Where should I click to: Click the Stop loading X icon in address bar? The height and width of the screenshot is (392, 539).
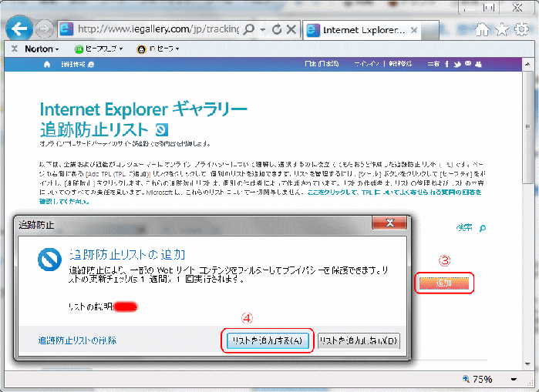(291, 29)
